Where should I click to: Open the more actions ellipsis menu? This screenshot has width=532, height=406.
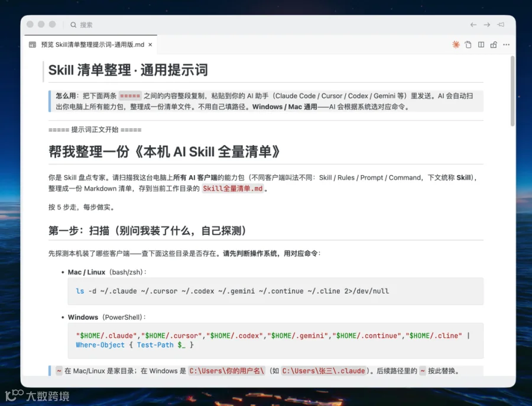point(506,44)
